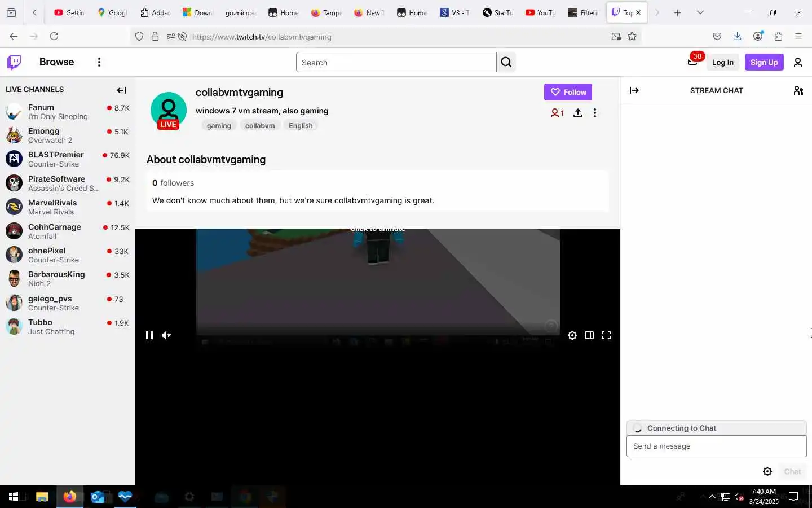Image resolution: width=812 pixels, height=508 pixels.
Task: Open the user profile icon menu
Action: click(797, 62)
